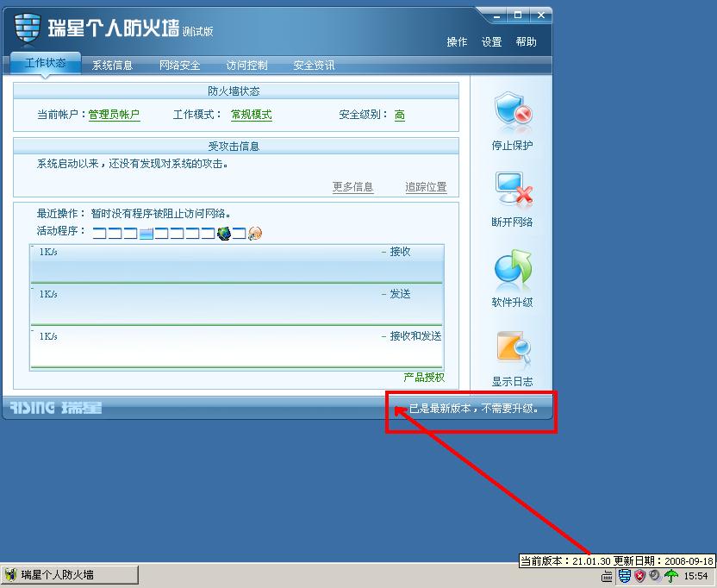The height and width of the screenshot is (588, 717).
Task: Click the 接收 traffic graph
Action: (236, 264)
